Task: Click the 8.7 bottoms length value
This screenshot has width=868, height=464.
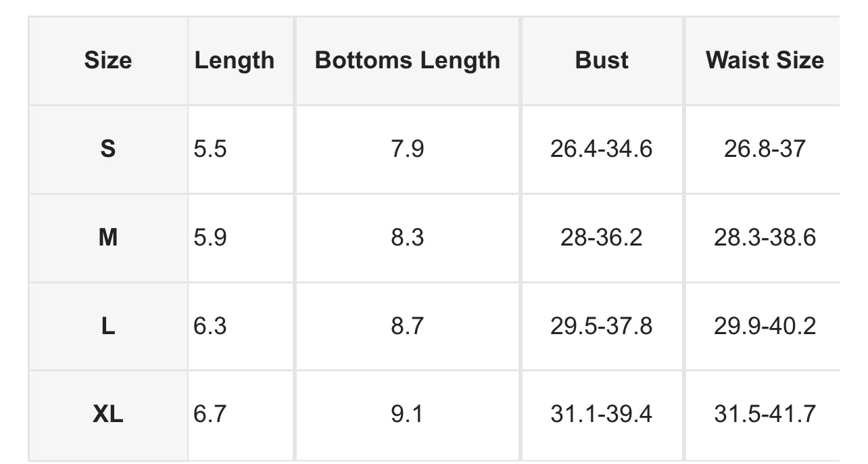Action: coord(408,326)
